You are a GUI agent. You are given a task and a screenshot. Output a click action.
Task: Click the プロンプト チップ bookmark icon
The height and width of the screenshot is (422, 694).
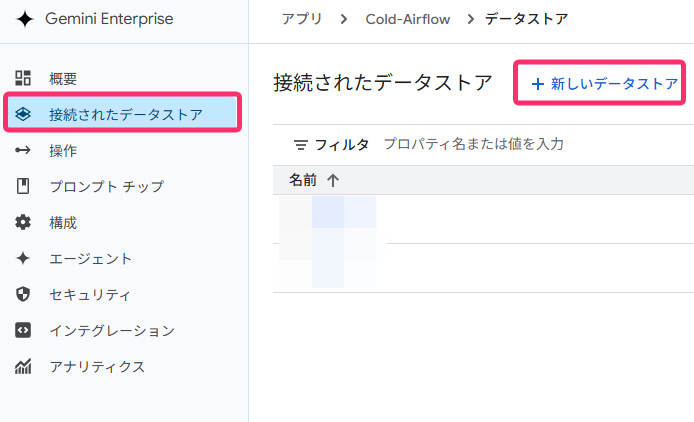(x=23, y=186)
